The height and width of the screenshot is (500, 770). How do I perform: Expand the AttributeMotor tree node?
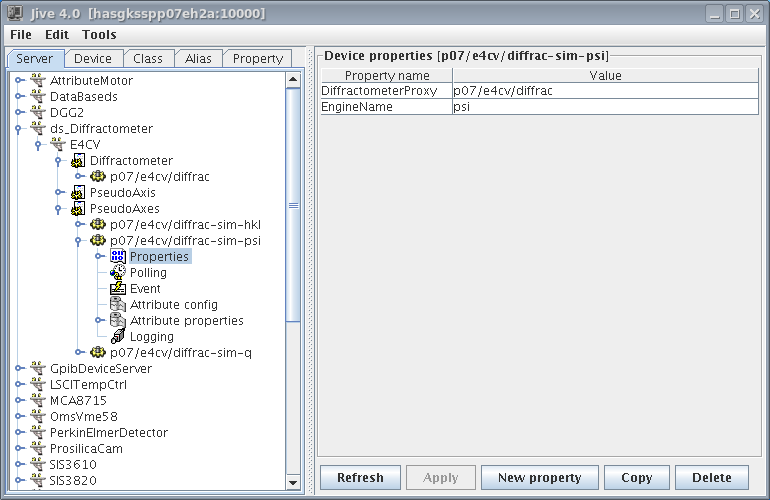[19, 80]
